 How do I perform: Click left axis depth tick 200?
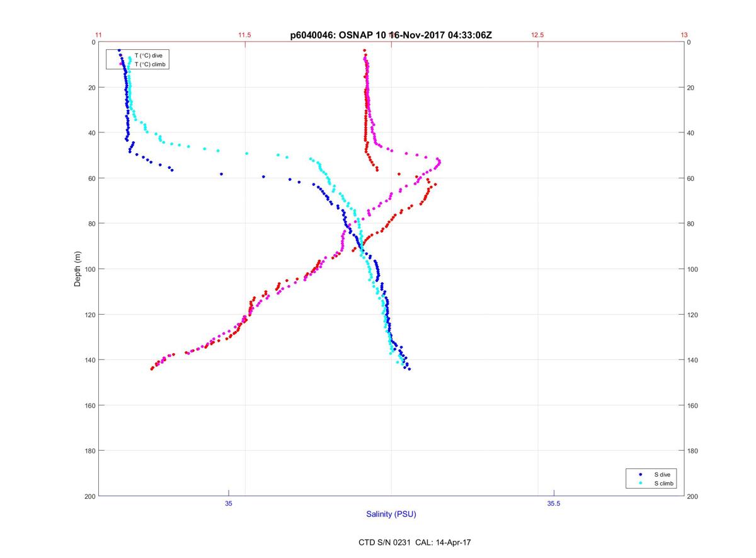tap(89, 496)
